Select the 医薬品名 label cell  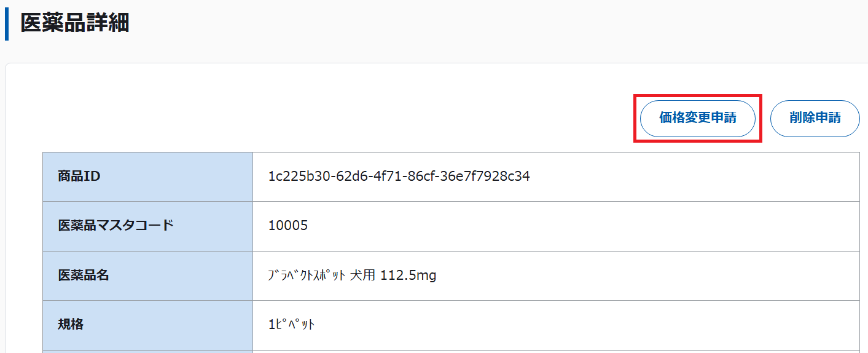click(x=147, y=276)
